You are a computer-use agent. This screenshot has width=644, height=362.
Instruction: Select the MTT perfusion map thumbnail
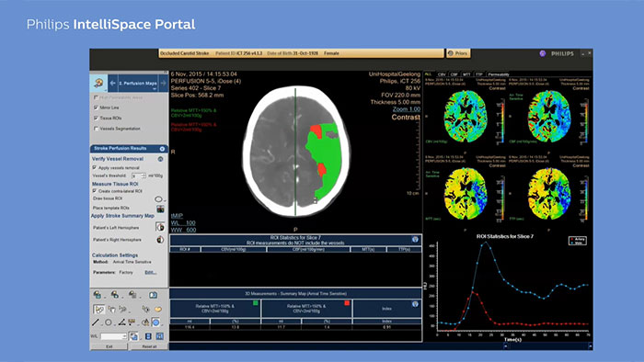pyautogui.click(x=466, y=193)
